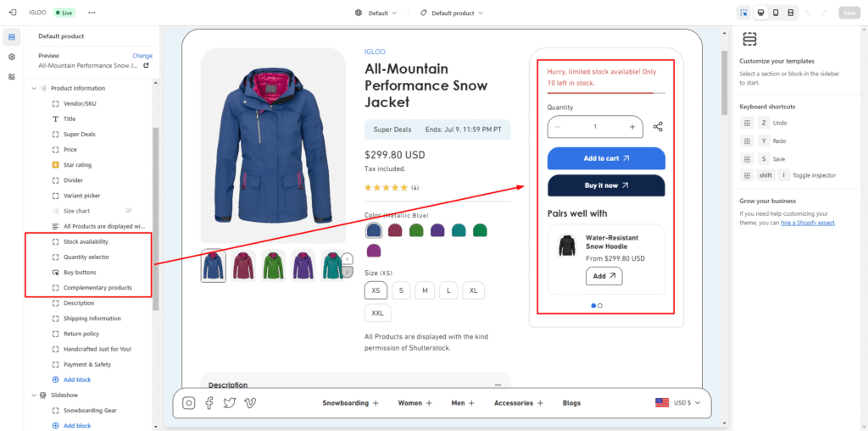Open the app embeds sidebar icon
The width and height of the screenshot is (868, 431).
pyautogui.click(x=12, y=77)
